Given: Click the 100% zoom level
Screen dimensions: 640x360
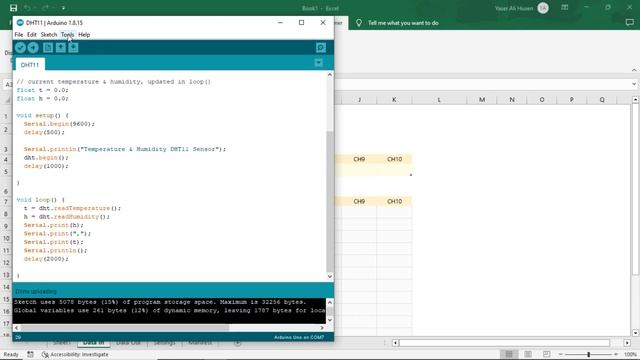Looking at the screenshot, I should 630,354.
